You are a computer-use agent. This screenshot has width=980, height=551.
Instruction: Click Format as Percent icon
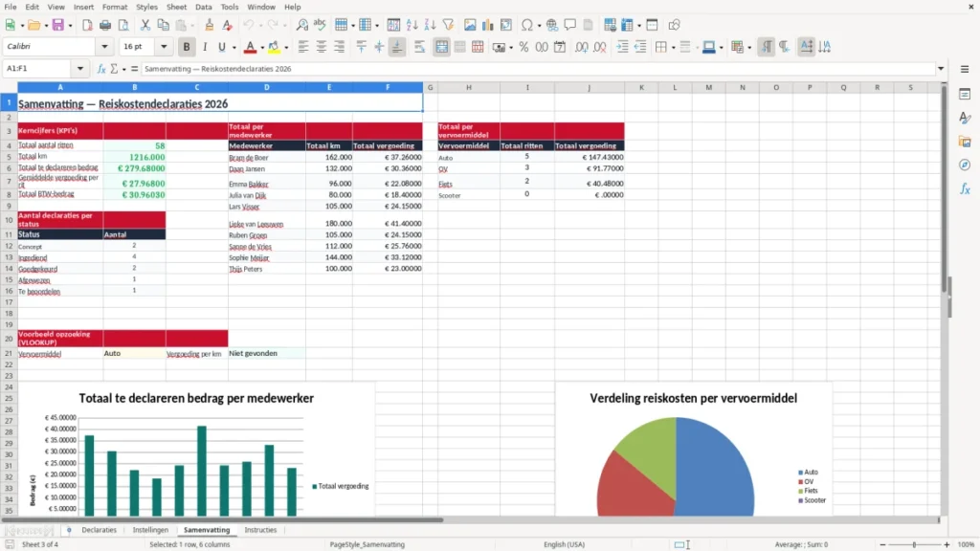pos(523,47)
